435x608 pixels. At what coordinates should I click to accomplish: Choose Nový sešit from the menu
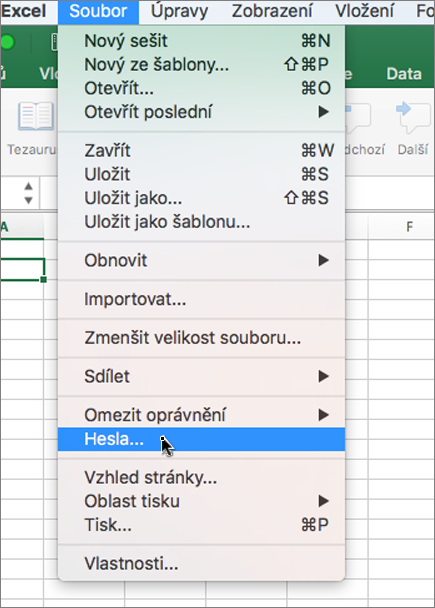(x=201, y=41)
